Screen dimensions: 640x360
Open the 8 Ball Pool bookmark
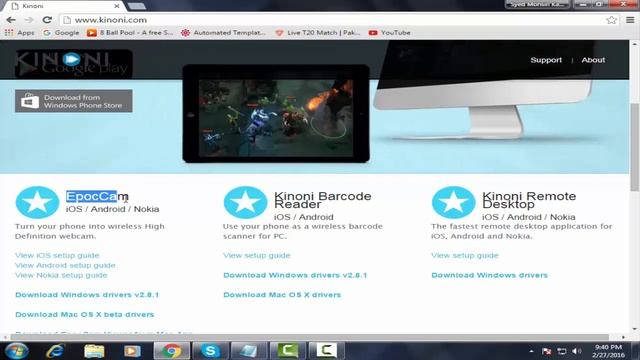click(130, 33)
